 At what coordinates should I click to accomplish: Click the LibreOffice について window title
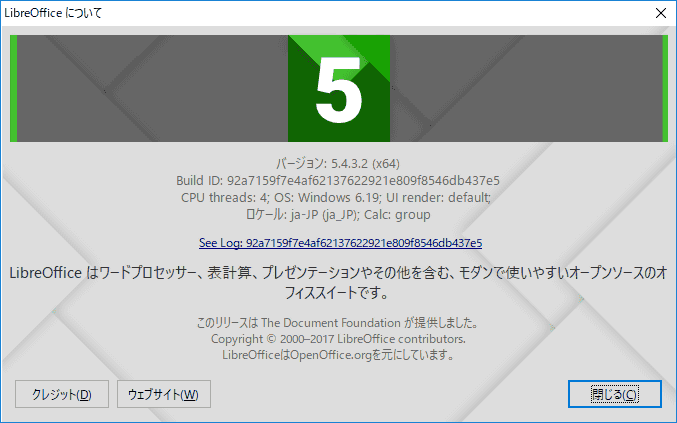click(x=53, y=13)
